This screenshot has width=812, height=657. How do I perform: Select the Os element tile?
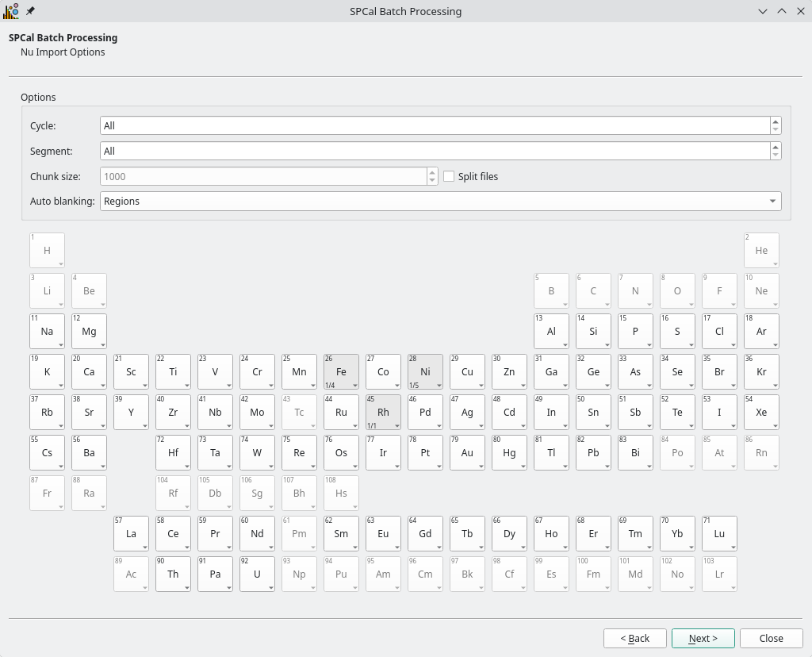[x=341, y=452]
